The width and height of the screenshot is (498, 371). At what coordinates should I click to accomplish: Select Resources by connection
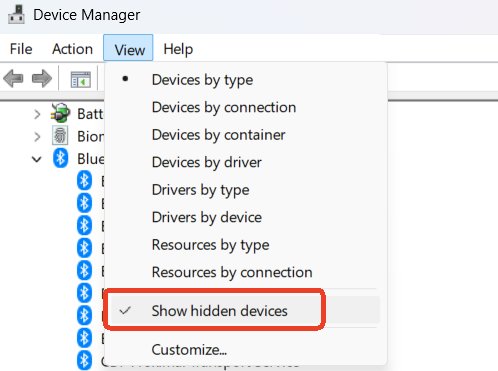pyautogui.click(x=245, y=272)
